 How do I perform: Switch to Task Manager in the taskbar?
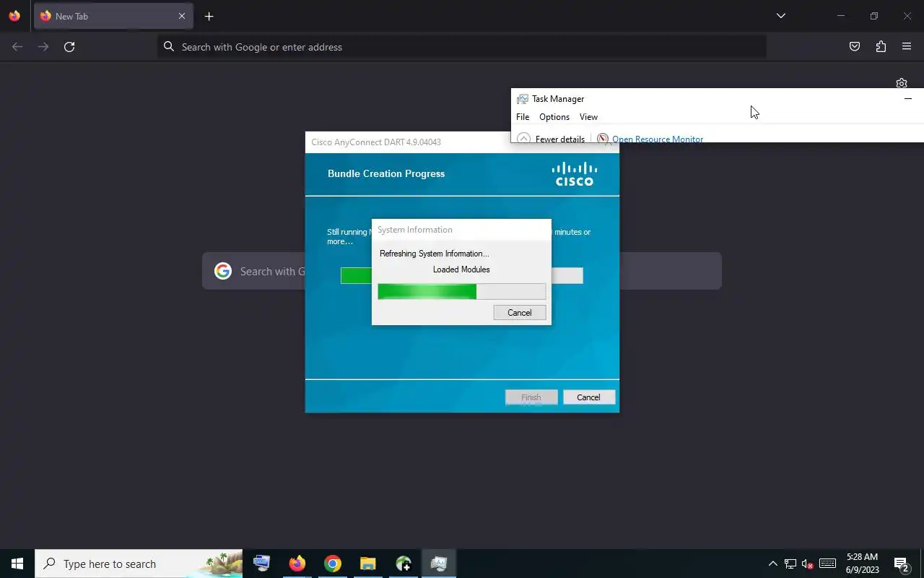(x=439, y=564)
